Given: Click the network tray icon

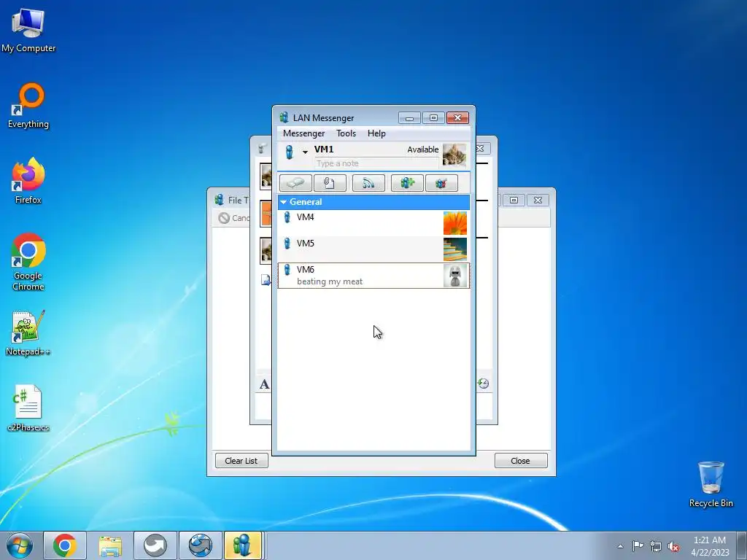Looking at the screenshot, I should (656, 546).
